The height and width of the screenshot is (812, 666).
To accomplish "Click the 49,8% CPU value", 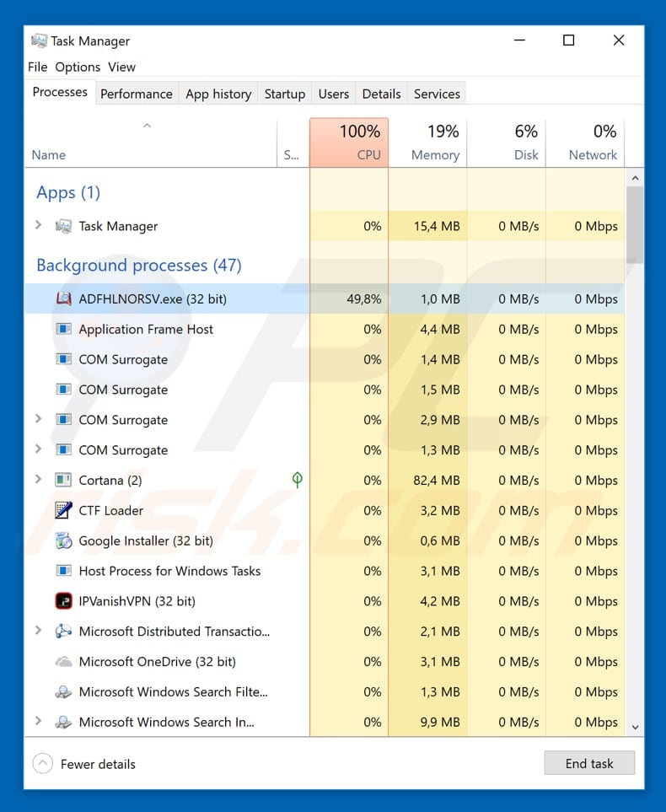I will point(363,298).
